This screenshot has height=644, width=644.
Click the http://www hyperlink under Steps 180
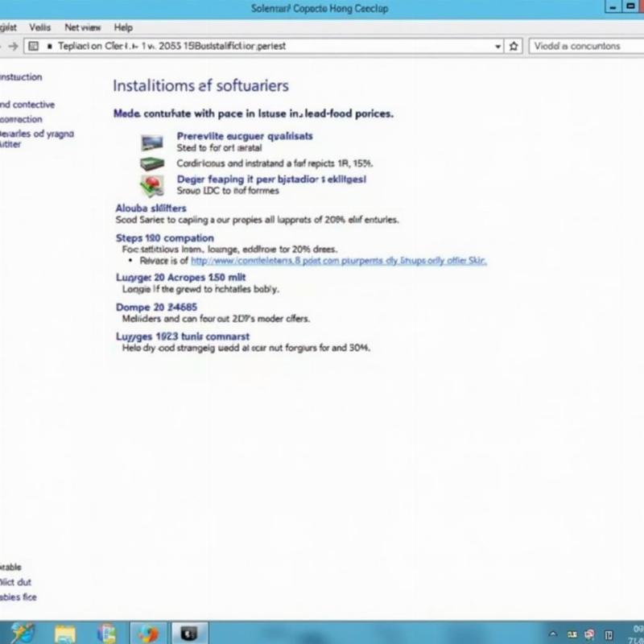pyautogui.click(x=338, y=261)
